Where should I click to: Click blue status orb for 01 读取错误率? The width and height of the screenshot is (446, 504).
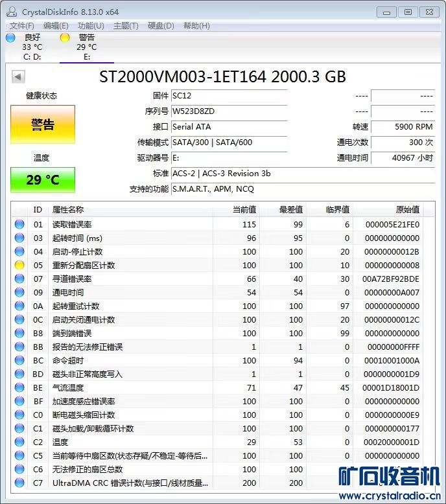(19, 224)
